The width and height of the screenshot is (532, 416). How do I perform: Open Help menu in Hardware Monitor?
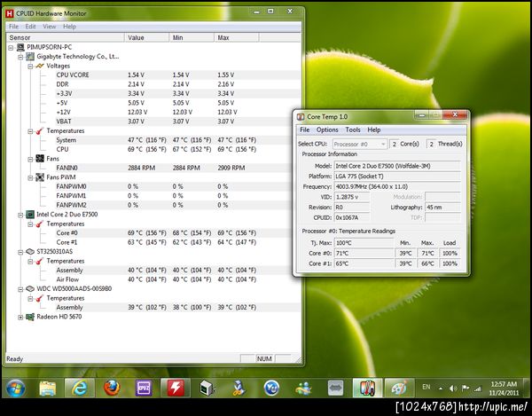69,27
